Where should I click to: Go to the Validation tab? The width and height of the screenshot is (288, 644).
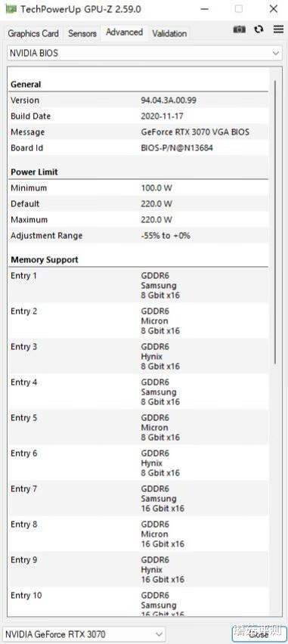click(169, 34)
